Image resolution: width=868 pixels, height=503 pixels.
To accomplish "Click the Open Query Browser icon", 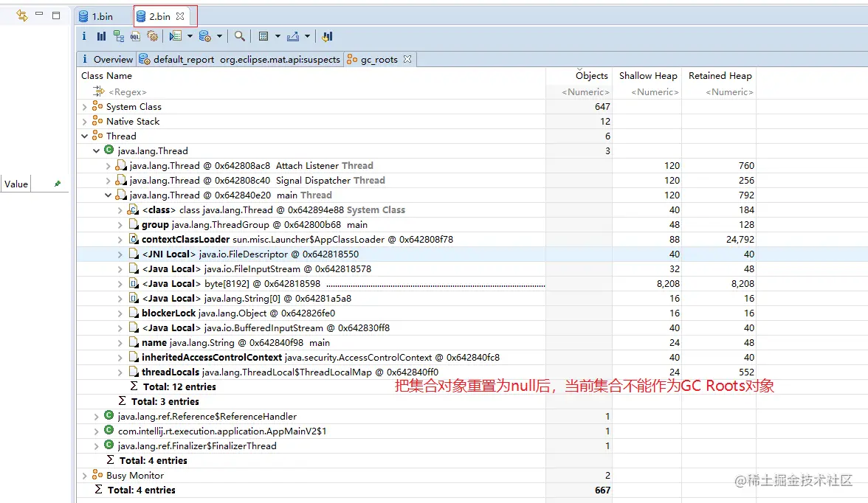I will [205, 36].
